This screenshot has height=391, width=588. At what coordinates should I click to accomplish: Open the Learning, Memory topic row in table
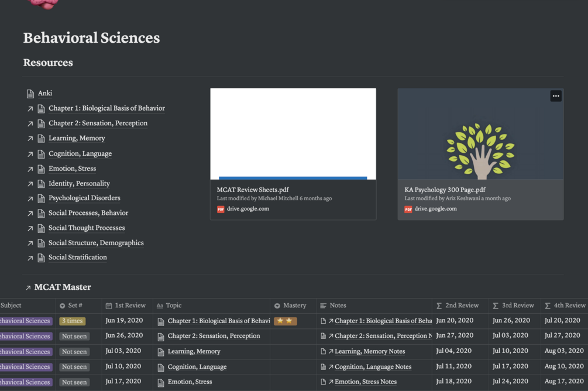194,351
